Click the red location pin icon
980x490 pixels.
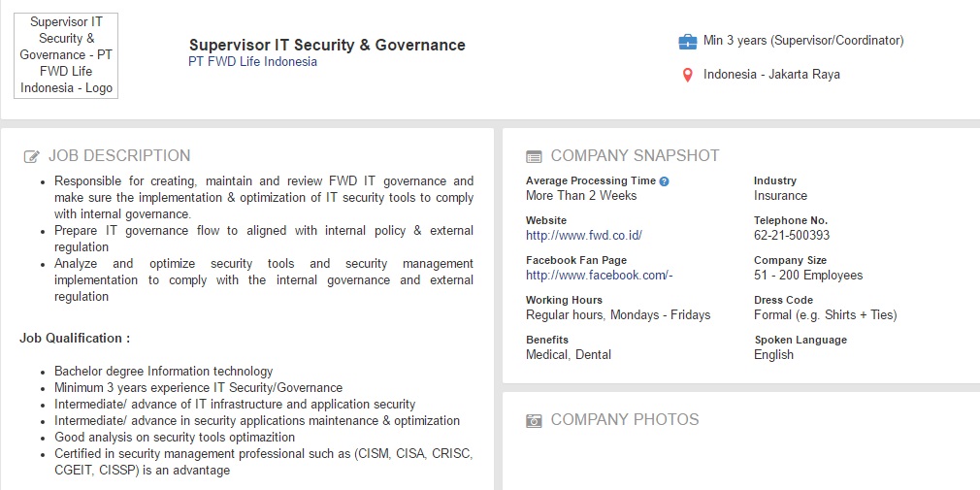pos(687,75)
